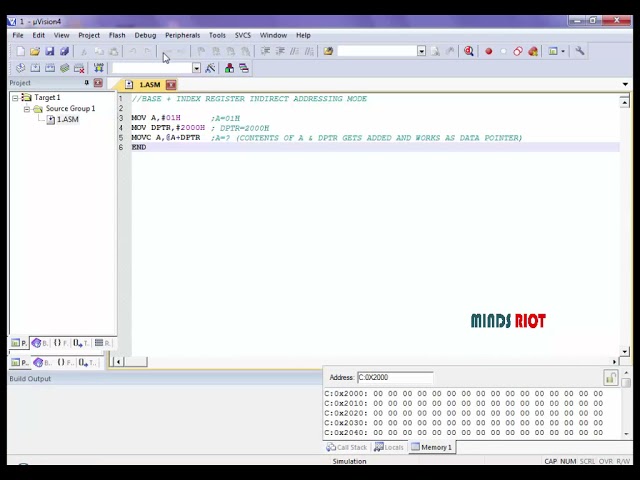The width and height of the screenshot is (640, 480).
Task: Open the Flash menu
Action: (117, 35)
